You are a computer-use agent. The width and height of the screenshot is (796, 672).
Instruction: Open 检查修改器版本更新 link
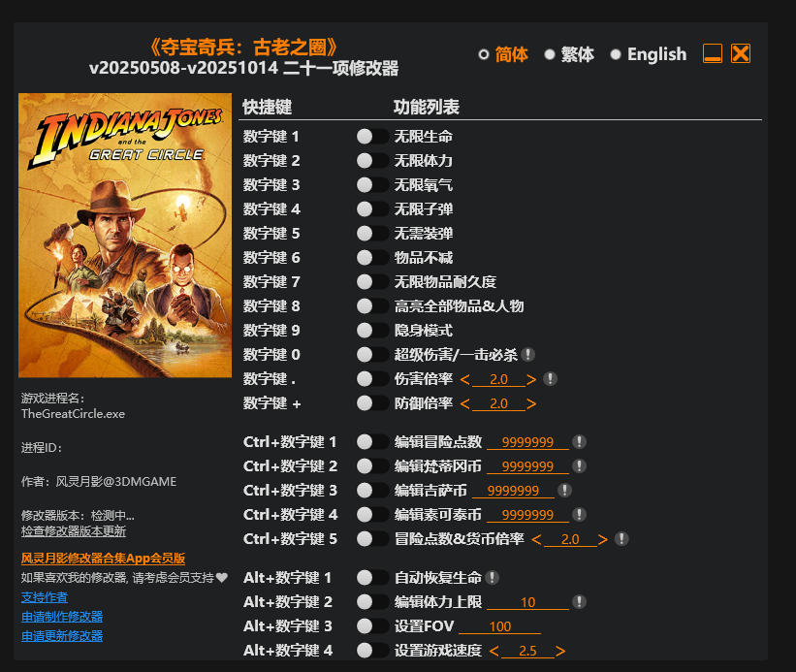click(74, 531)
